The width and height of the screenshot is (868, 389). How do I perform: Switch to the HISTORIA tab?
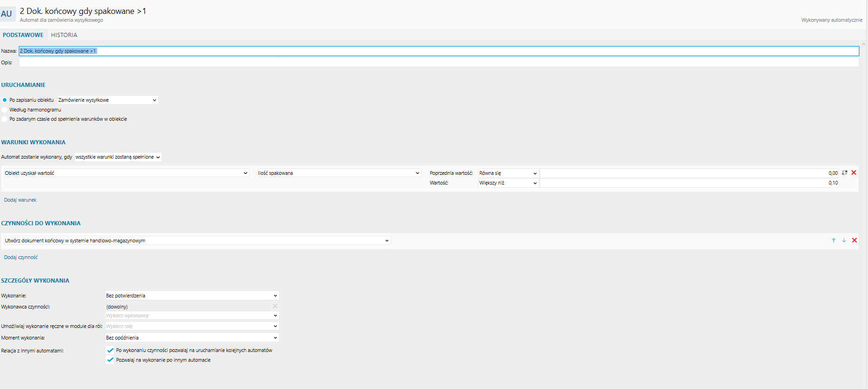64,35
